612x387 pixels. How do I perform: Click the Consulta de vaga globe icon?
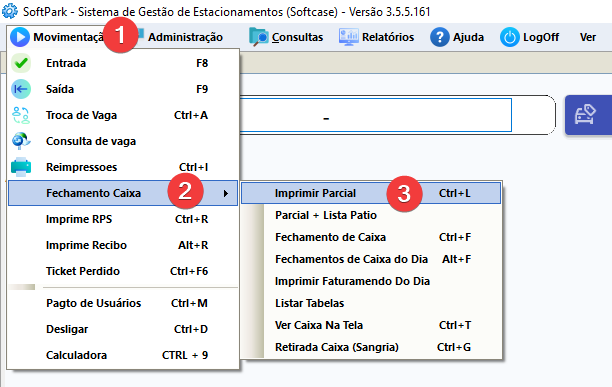(21, 141)
